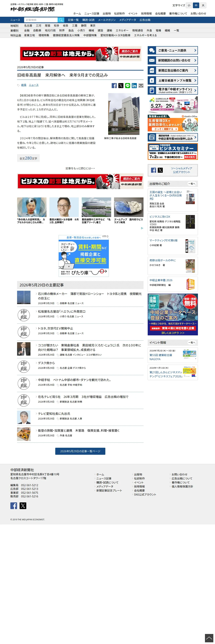This screenshot has height=644, width=215.
Task: Click ソーシャルメディア公式アカウント link
Action: click(x=182, y=170)
